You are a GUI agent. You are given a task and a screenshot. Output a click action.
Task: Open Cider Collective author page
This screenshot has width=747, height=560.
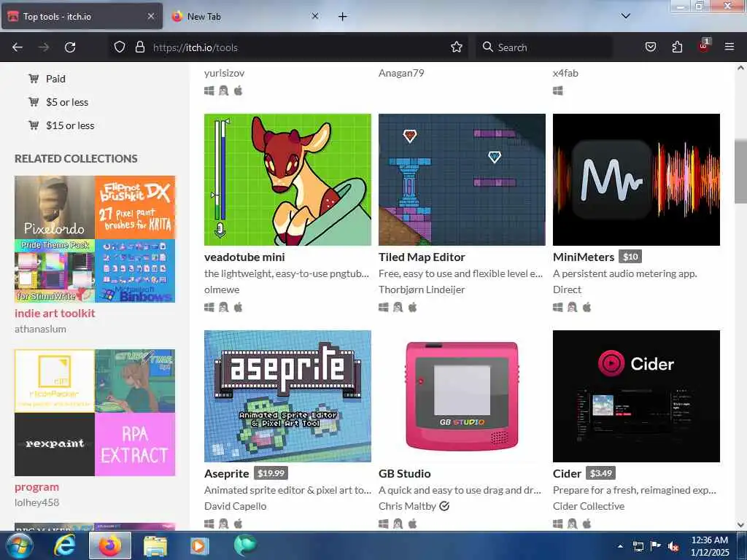click(x=589, y=506)
